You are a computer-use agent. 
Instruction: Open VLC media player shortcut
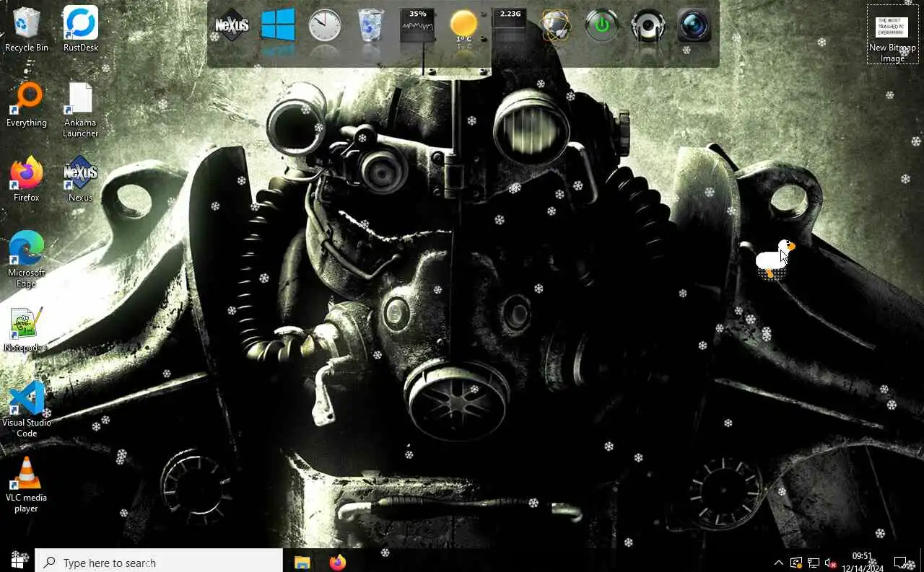pos(27,485)
